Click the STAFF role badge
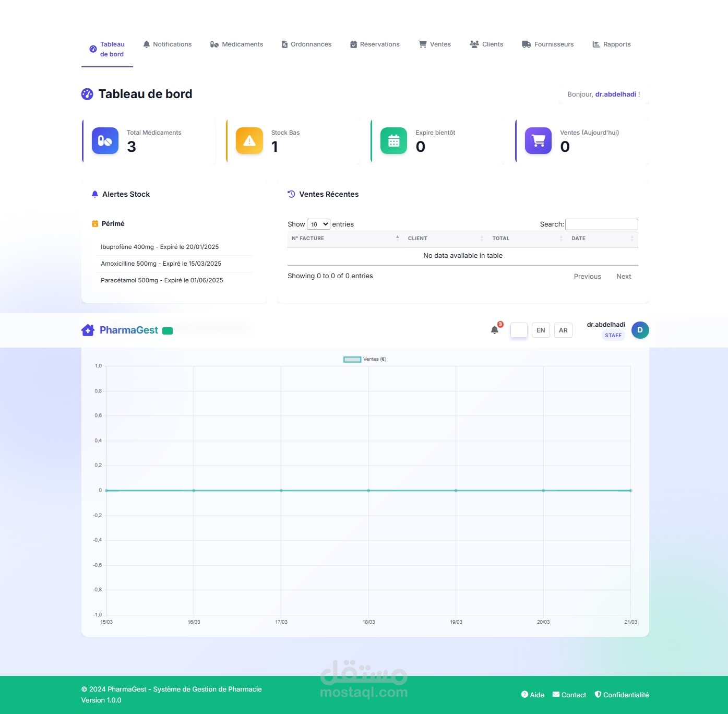Screen dimensions: 728x714 [613, 336]
